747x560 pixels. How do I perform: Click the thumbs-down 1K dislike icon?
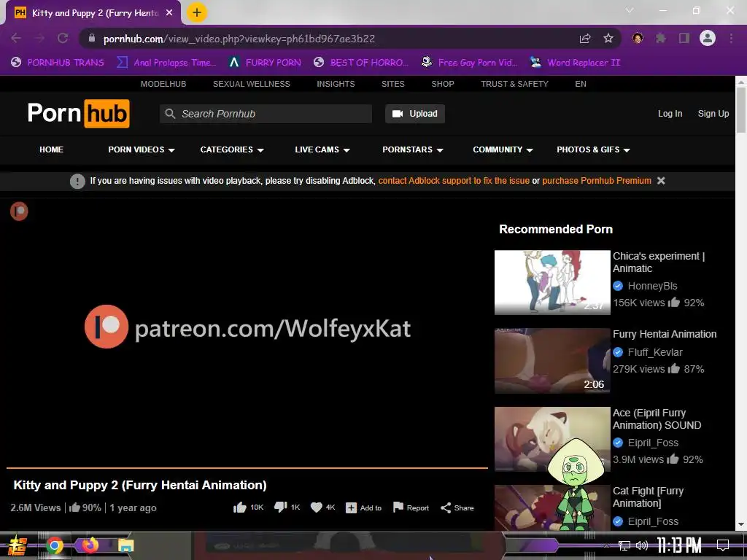click(x=281, y=507)
